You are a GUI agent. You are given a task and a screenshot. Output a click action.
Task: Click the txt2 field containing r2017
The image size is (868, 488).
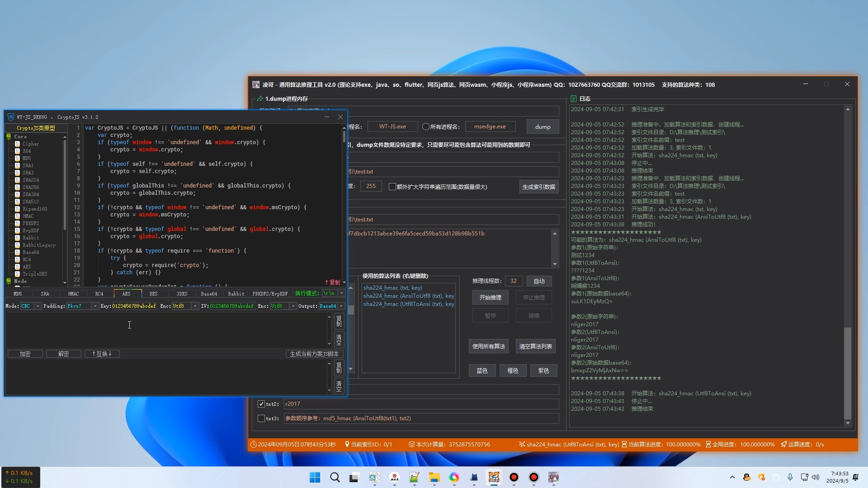point(421,404)
